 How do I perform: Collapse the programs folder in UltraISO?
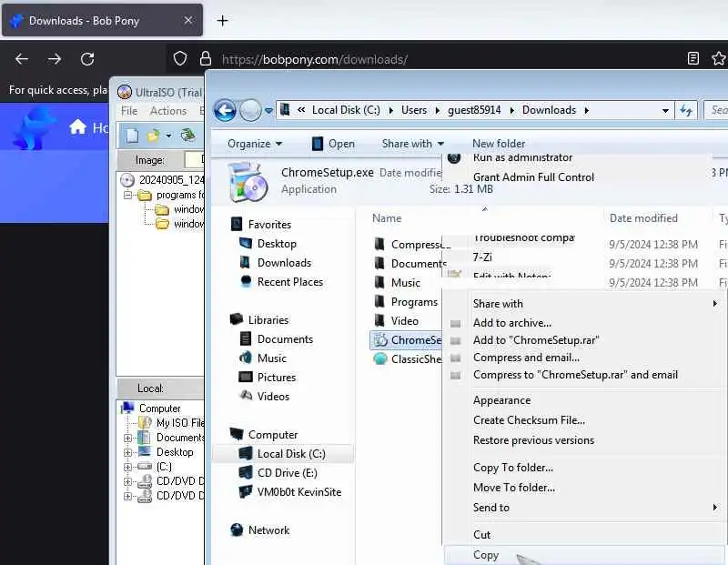[127, 195]
